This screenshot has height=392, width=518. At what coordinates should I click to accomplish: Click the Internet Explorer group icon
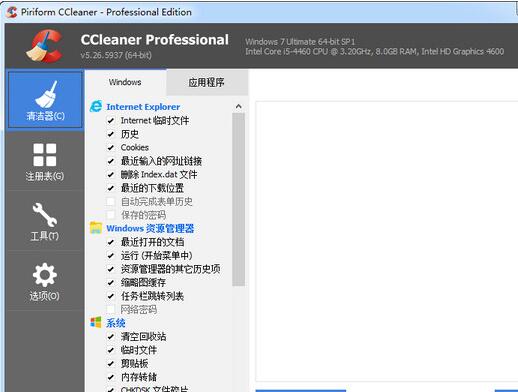click(96, 106)
